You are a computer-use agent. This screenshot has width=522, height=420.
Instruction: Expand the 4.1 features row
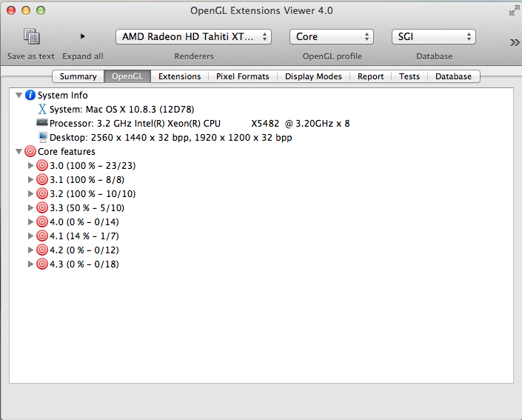point(30,236)
